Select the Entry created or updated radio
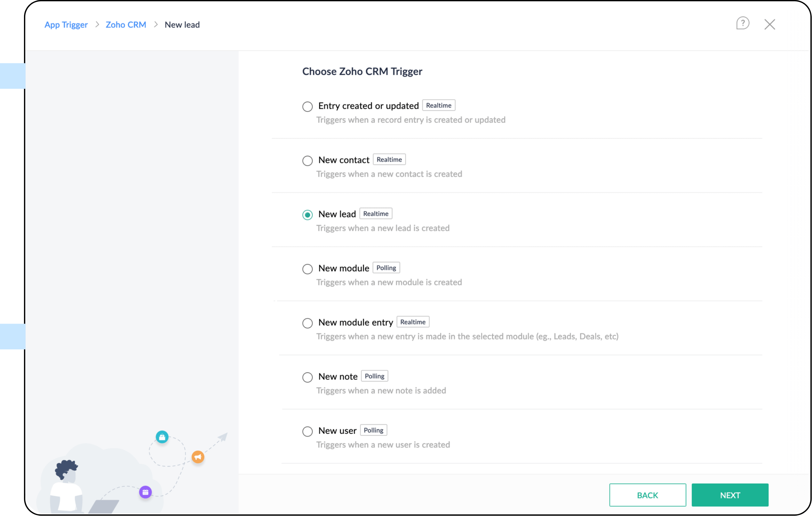Screen dimensions: 812x516 coord(307,107)
